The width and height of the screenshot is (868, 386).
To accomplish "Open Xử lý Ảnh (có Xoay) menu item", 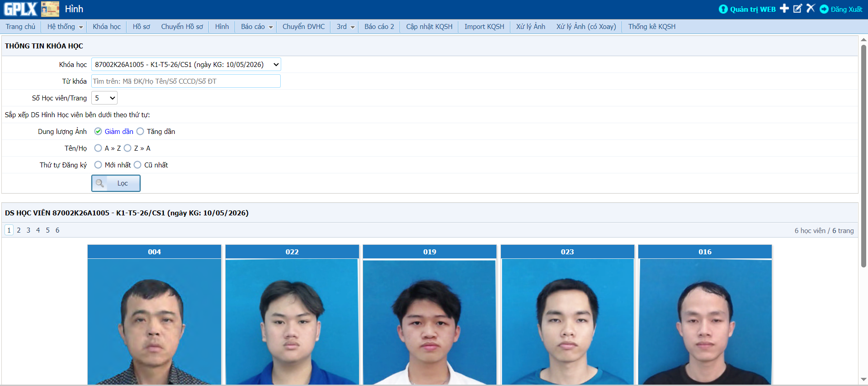I will pyautogui.click(x=586, y=27).
